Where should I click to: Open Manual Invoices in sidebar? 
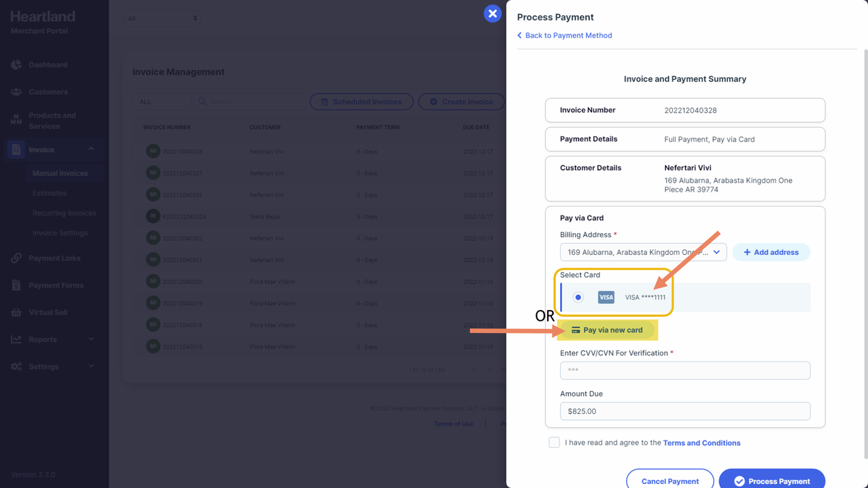pos(60,173)
